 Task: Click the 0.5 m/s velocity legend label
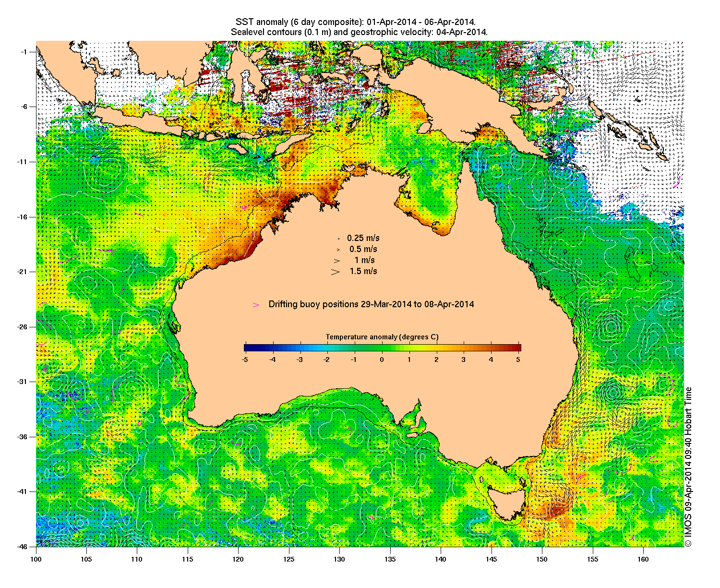[x=363, y=249]
